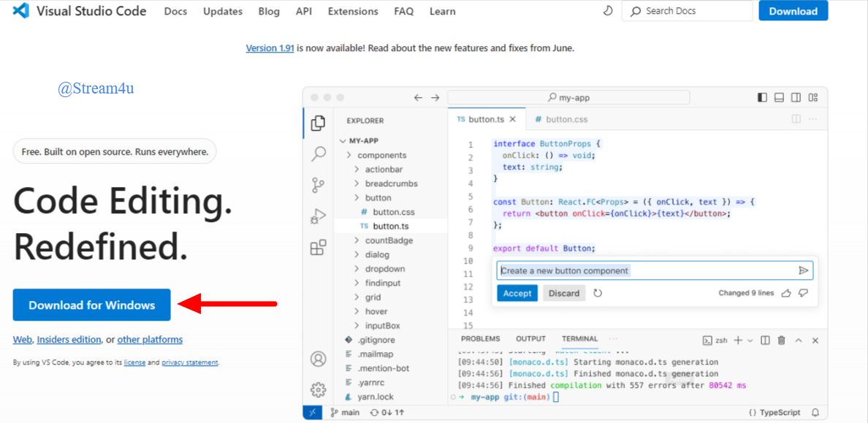Screen dimensions: 868x423
Task: Open the FAQ menu item
Action: tap(404, 11)
